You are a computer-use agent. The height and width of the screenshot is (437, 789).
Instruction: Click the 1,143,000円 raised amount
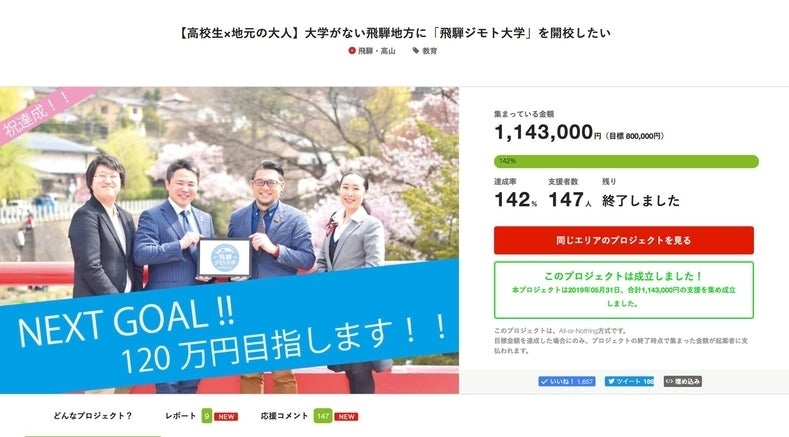(x=547, y=132)
